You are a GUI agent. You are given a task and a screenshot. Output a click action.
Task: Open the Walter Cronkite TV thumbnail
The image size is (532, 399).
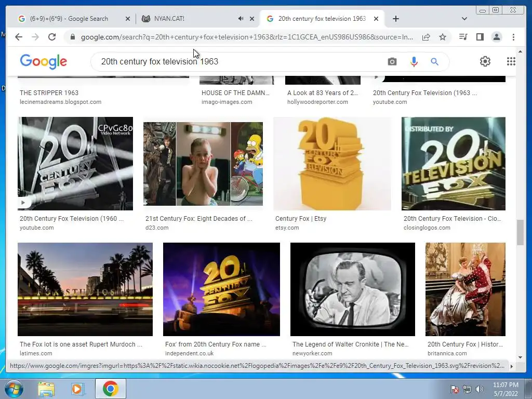tap(353, 289)
